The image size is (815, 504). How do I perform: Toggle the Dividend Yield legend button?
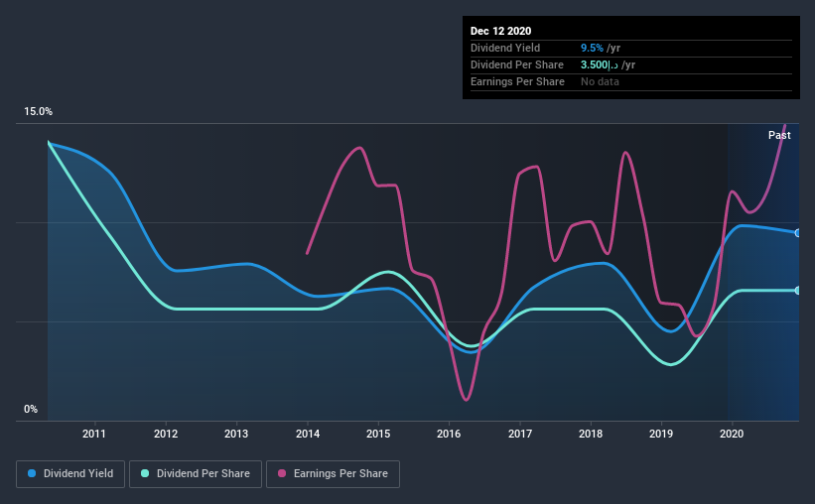click(70, 474)
